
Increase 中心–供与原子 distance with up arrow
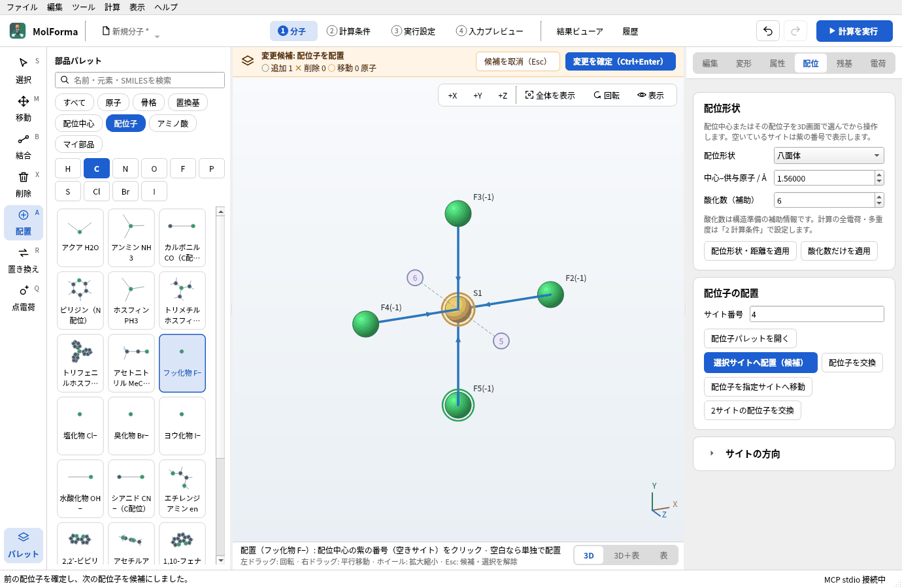(879, 174)
